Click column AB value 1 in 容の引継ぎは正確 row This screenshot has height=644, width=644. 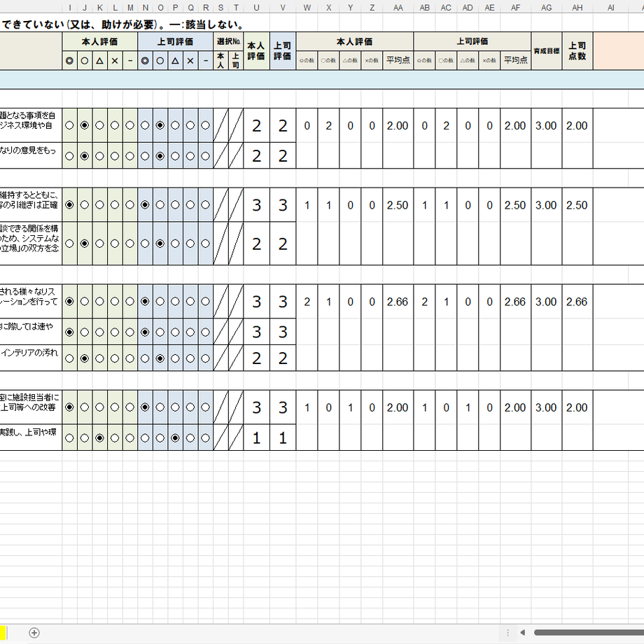pyautogui.click(x=425, y=205)
